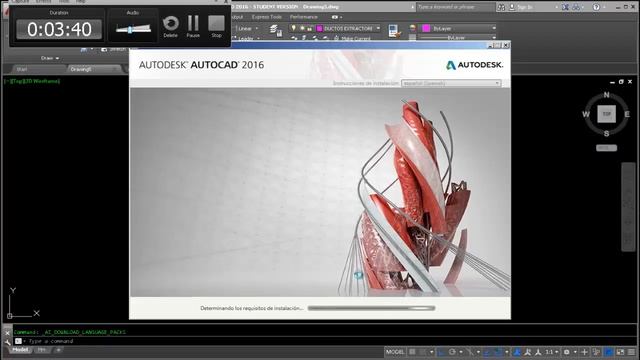Click the Sign In link

pyautogui.click(x=524, y=7)
